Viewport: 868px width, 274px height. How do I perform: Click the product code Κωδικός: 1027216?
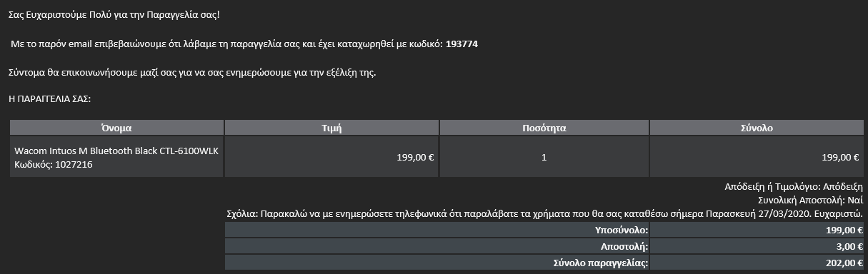coord(54,165)
